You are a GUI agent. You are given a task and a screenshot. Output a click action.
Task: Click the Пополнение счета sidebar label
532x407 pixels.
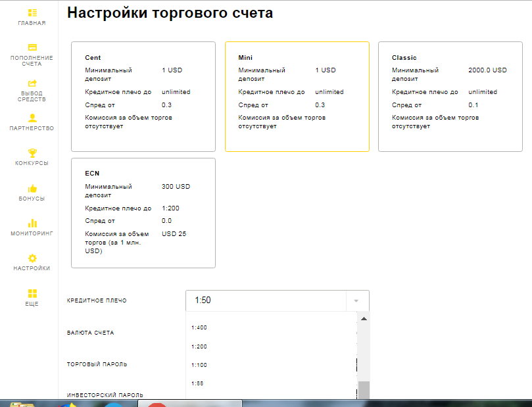(32, 60)
